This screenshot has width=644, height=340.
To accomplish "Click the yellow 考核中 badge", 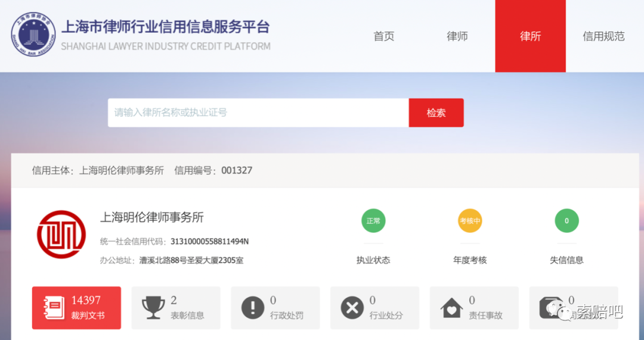I will pos(470,221).
